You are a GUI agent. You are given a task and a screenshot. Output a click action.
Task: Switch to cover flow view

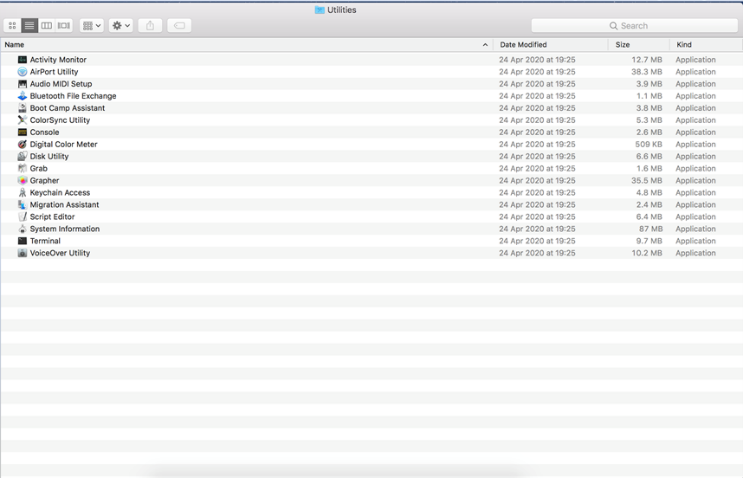[x=63, y=26]
